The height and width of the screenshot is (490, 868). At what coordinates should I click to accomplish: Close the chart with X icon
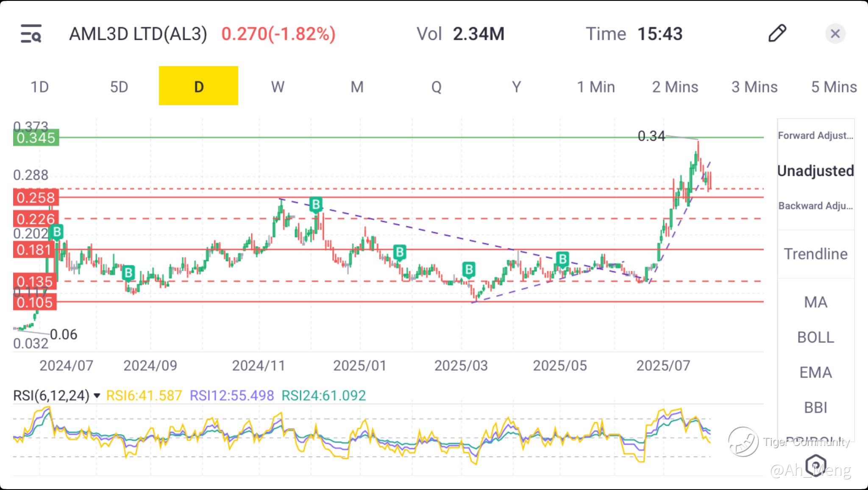click(x=835, y=34)
